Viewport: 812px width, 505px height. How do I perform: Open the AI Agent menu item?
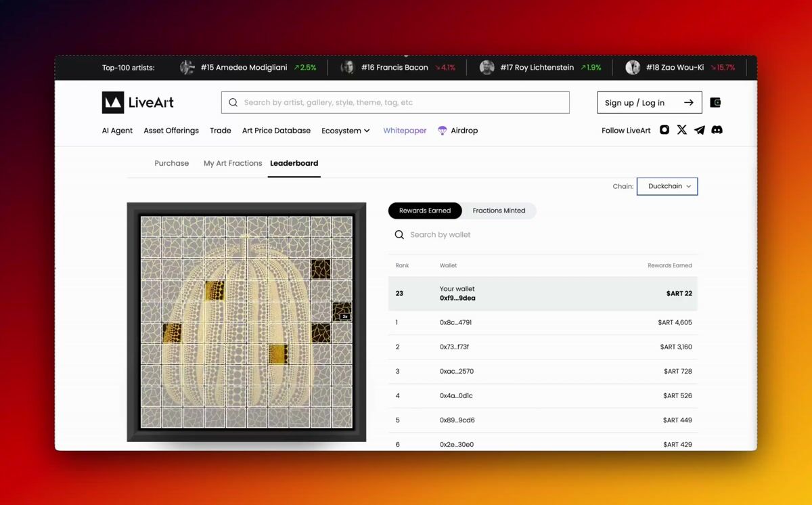pyautogui.click(x=117, y=131)
